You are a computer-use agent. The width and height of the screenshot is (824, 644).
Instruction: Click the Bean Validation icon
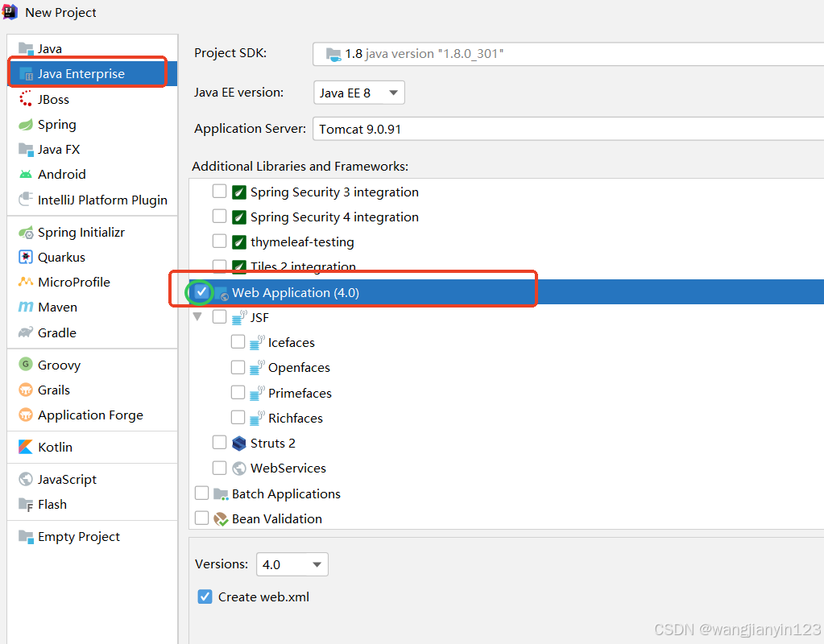[x=221, y=519]
